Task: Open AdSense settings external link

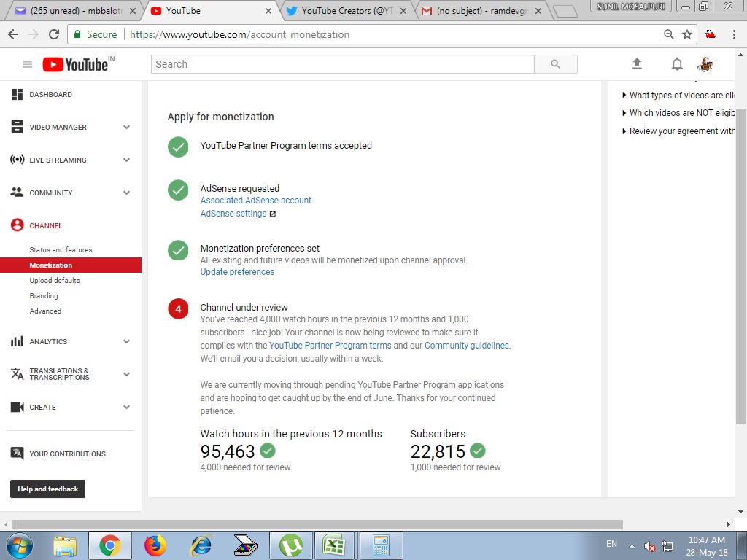Action: click(238, 214)
